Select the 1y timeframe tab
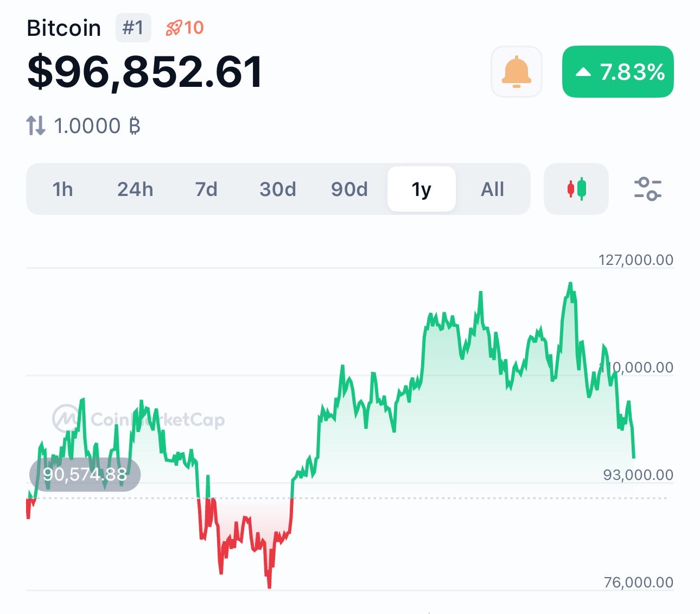The image size is (700, 614). (x=421, y=189)
